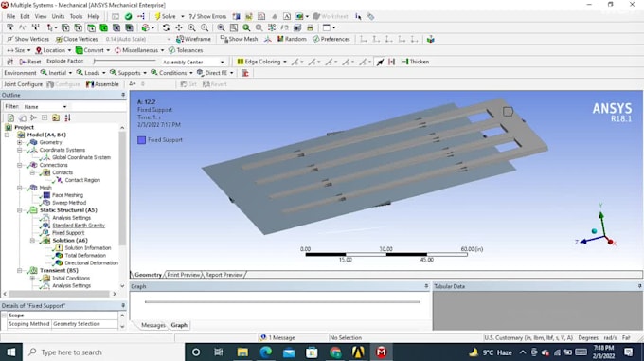This screenshot has height=361, width=644.
Task: Collapse the Static Structural (A5) branch
Action: 19,209
